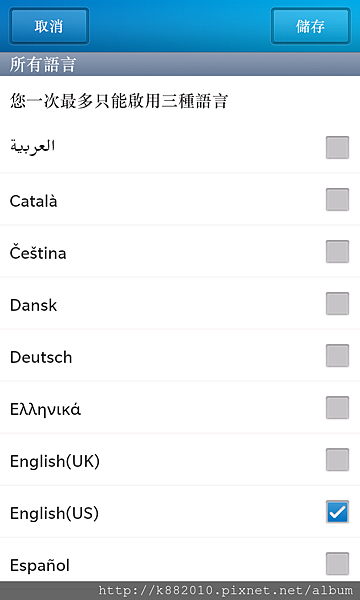The height and width of the screenshot is (600, 360).
Task: Tick the Ελληνικά checkbox
Action: [x=337, y=408]
